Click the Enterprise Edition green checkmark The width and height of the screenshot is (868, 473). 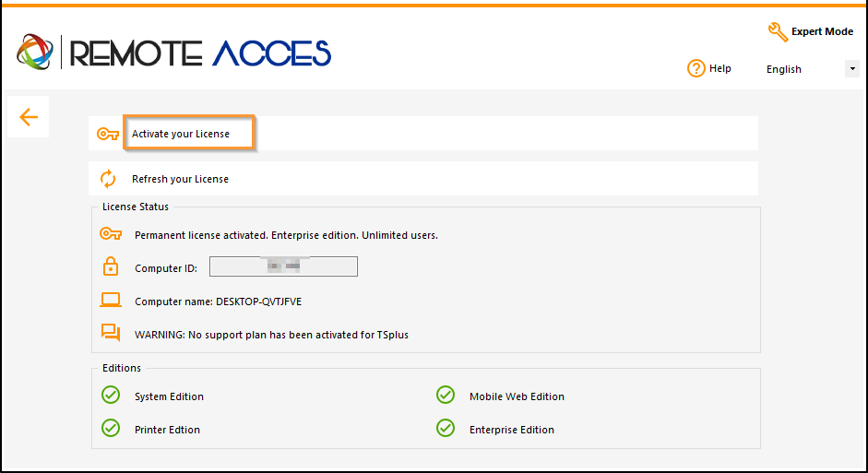(446, 428)
